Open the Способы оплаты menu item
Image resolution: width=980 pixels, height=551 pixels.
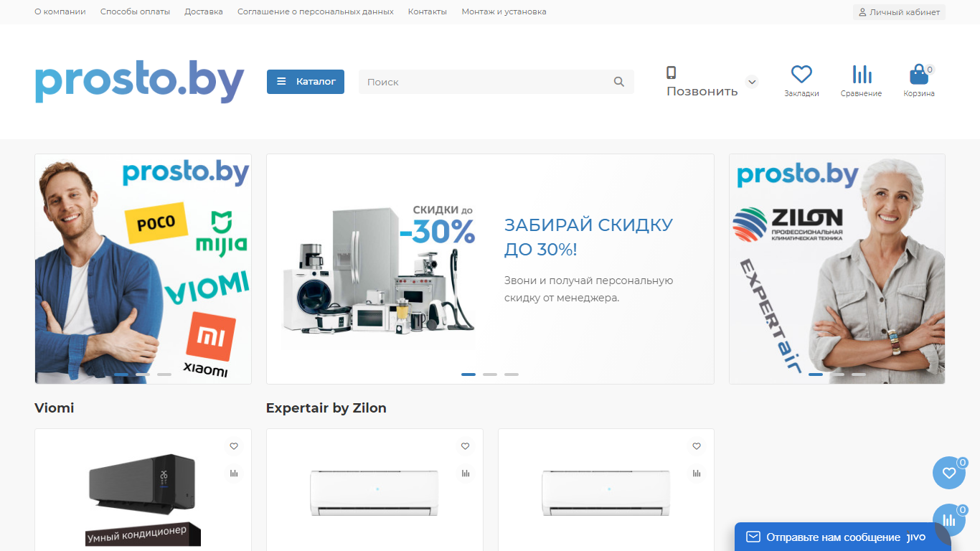pyautogui.click(x=136, y=11)
